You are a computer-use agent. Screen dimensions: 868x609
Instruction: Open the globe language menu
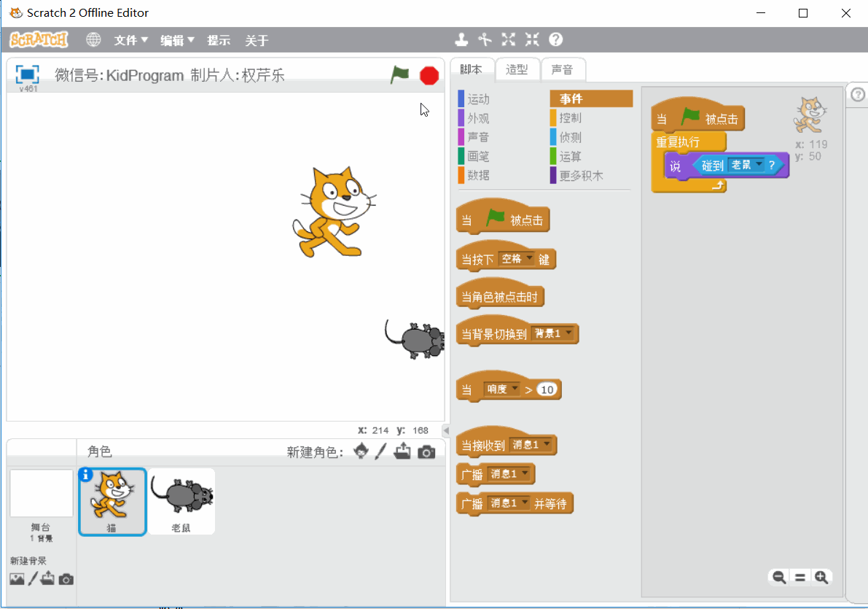[x=93, y=39]
